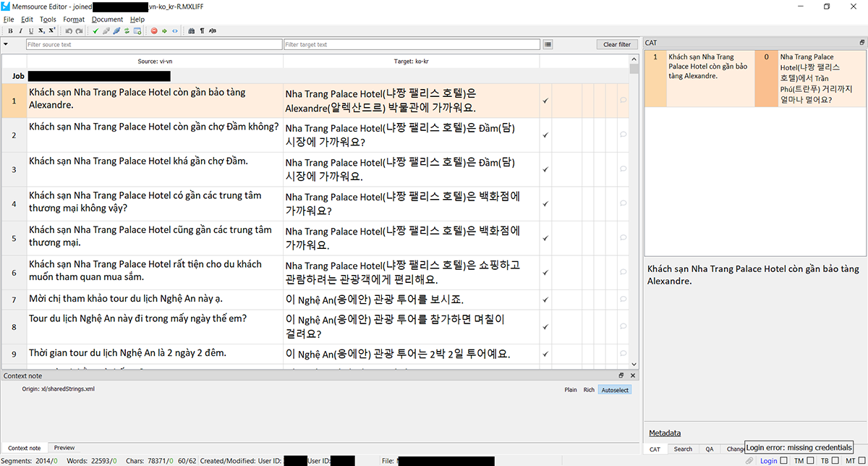Open the File menu

(9, 20)
